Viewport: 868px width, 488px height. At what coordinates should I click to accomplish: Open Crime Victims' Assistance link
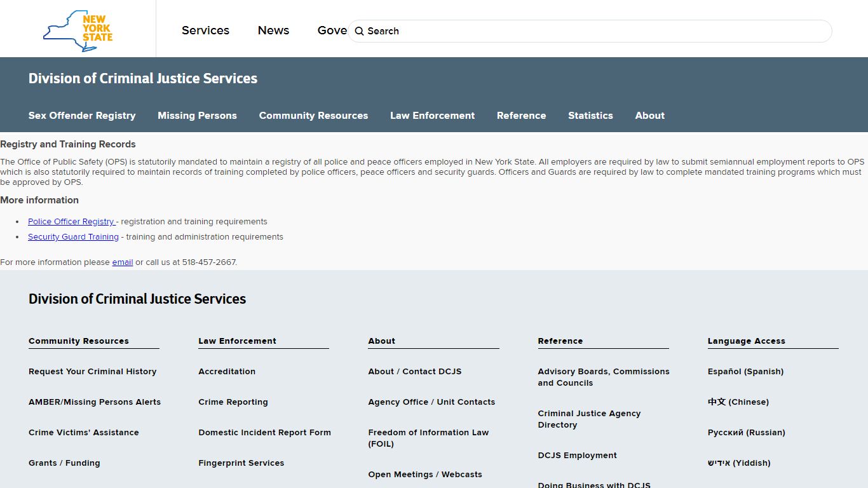pyautogui.click(x=84, y=433)
